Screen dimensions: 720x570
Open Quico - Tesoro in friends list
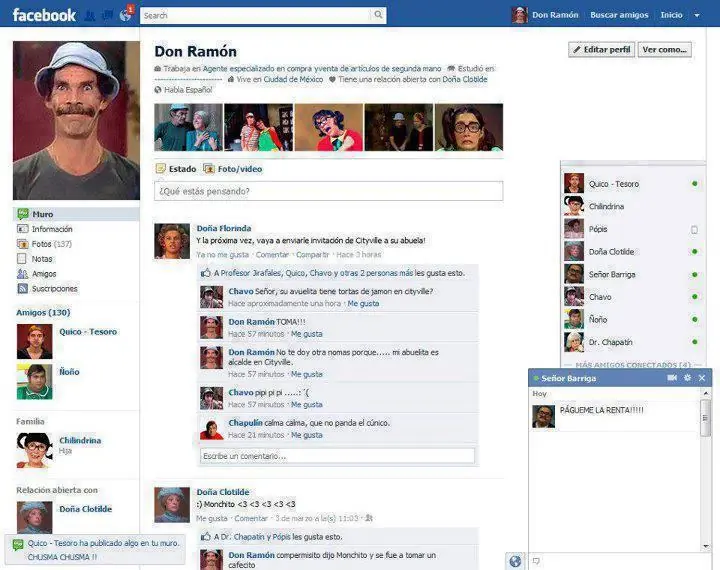tap(88, 332)
